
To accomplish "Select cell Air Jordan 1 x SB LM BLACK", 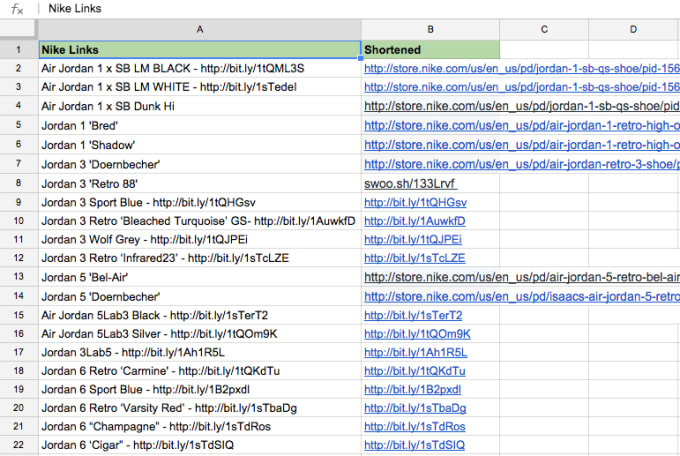I will (x=199, y=68).
